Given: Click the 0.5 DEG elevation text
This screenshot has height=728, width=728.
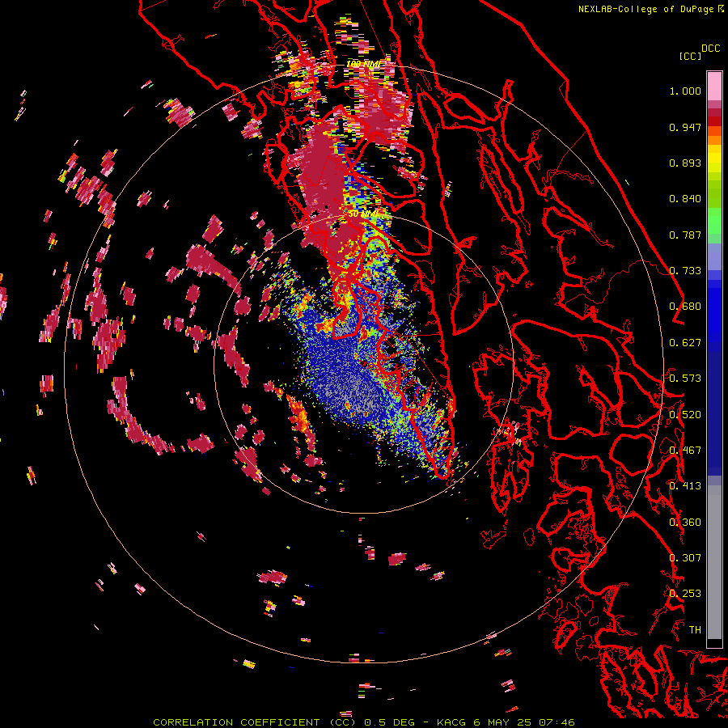Looking at the screenshot, I should pos(389,722).
